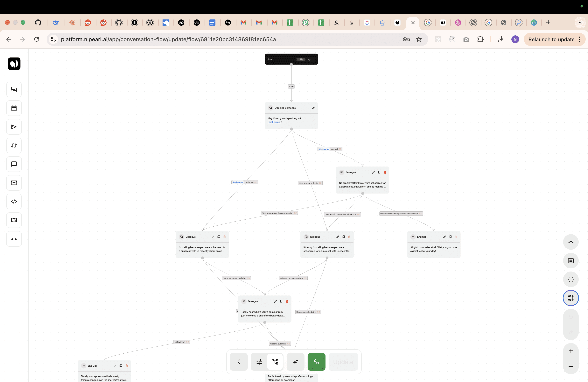Click the Relaunch to update button

point(551,39)
